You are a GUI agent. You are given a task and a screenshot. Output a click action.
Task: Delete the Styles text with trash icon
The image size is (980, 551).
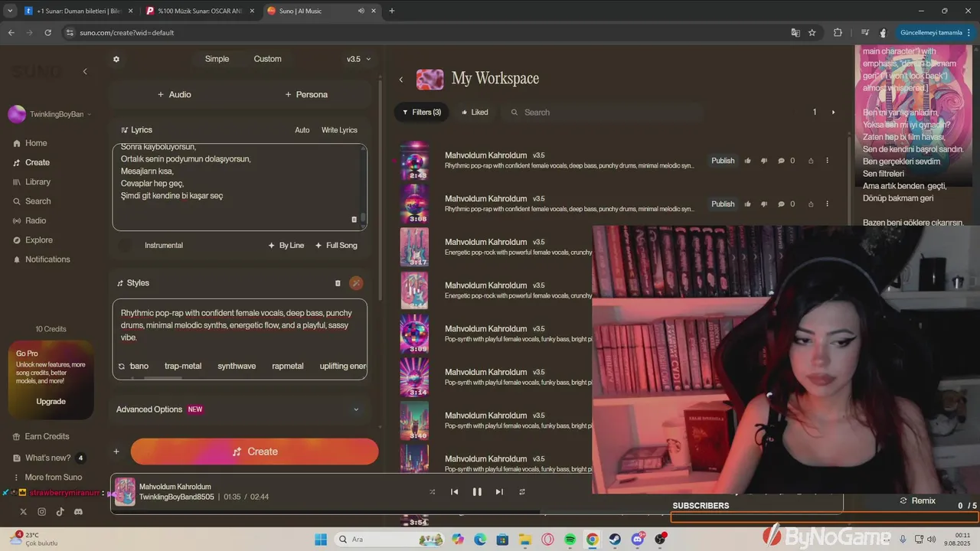338,283
